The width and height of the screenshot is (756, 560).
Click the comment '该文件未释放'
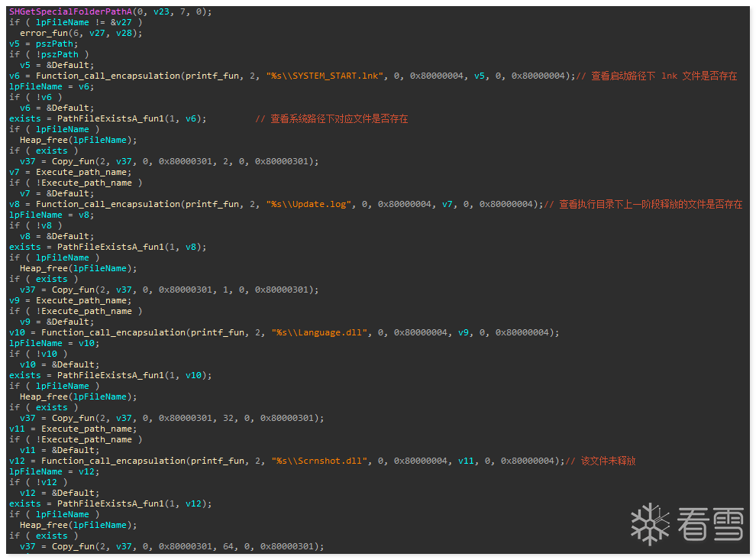point(609,461)
